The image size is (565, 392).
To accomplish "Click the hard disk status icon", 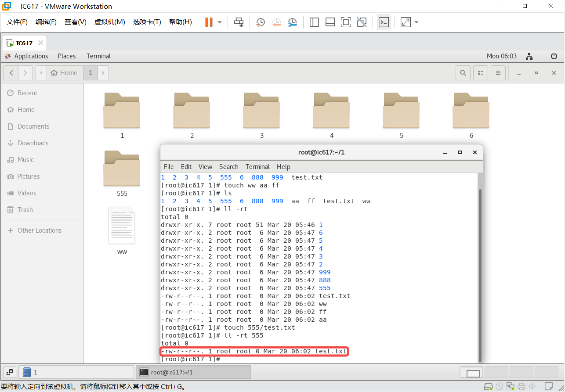I will tap(488, 387).
